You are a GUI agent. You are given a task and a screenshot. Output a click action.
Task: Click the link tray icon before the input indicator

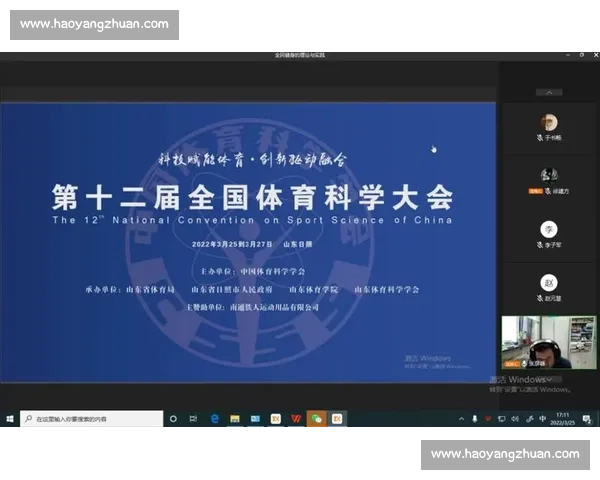point(529,419)
